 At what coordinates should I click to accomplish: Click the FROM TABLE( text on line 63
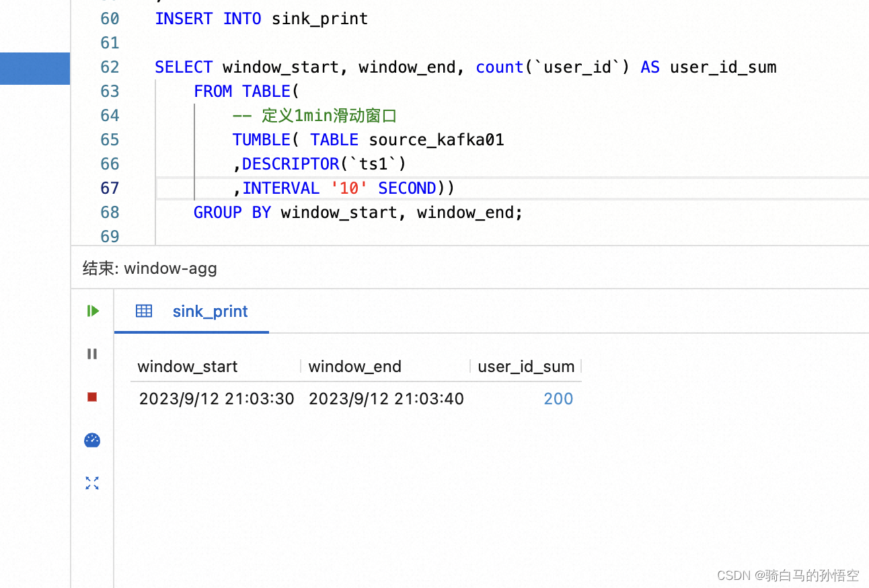pos(247,91)
